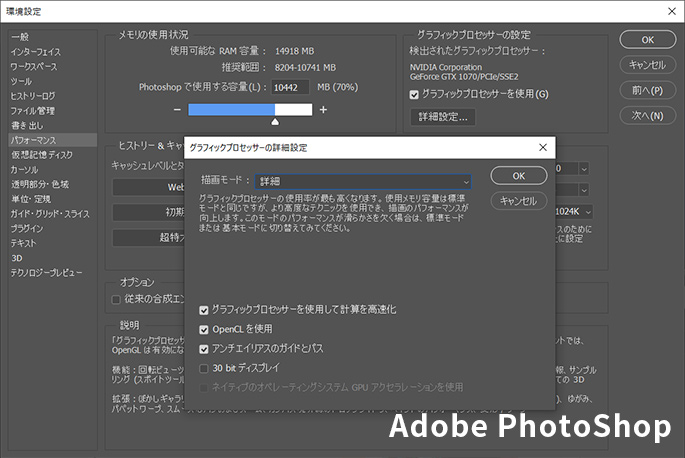Click OK in the detailed GPU settings dialog
This screenshot has width=685, height=458.
click(519, 176)
